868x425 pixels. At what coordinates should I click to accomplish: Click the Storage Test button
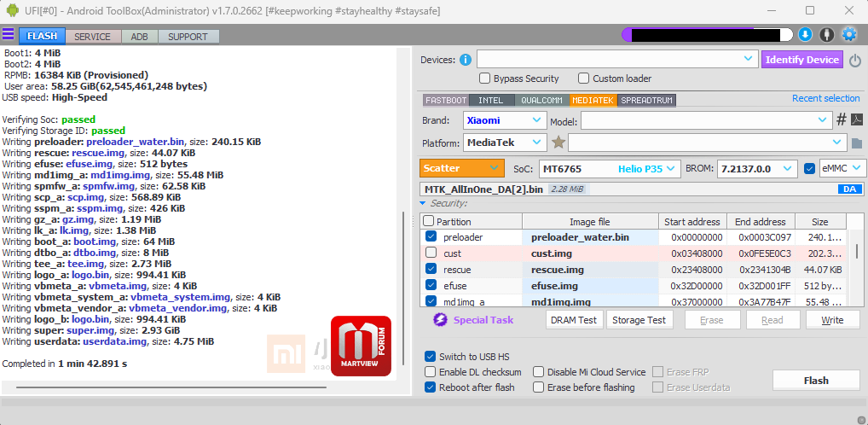[x=639, y=320]
